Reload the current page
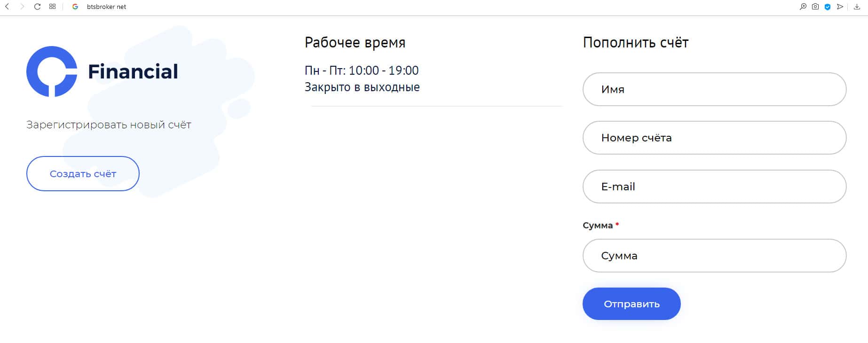 (37, 7)
